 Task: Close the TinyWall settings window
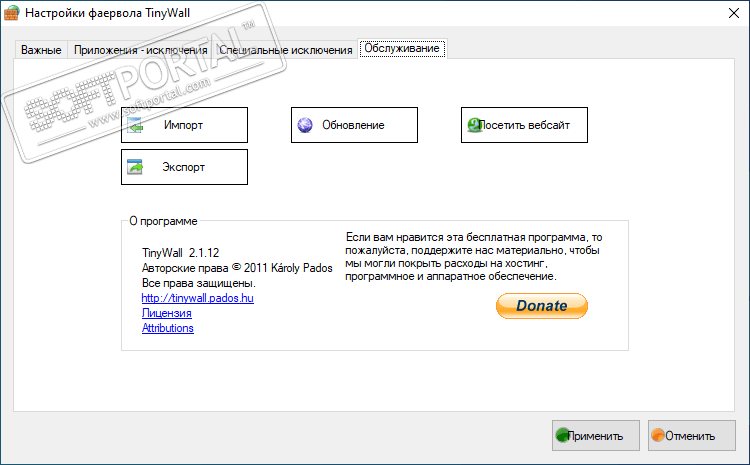click(734, 13)
